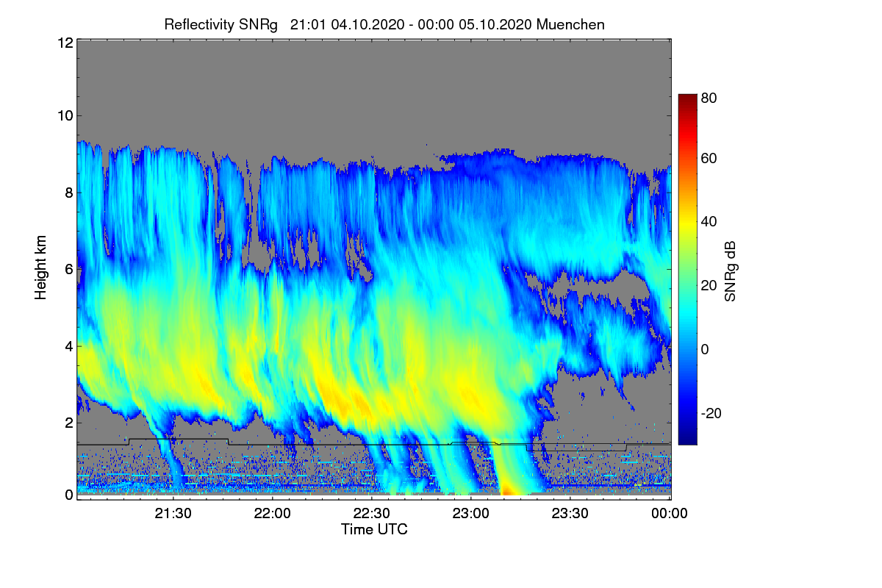The image size is (882, 588).
Task: Click the 22:00 time tick label
Action: pyautogui.click(x=273, y=514)
